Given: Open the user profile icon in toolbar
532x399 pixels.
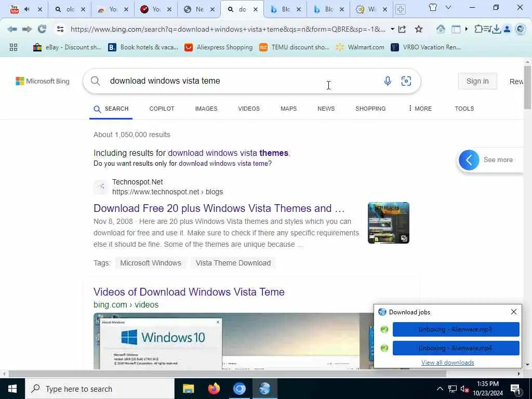Looking at the screenshot, I should pos(507,29).
